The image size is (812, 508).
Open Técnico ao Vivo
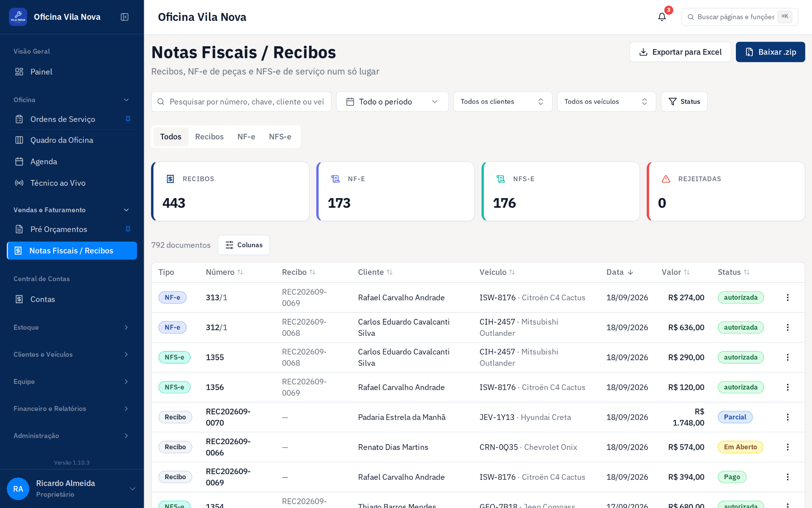(72, 183)
